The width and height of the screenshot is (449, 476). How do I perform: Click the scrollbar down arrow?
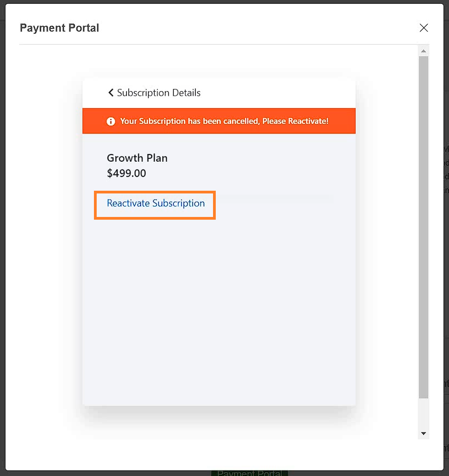point(423,433)
